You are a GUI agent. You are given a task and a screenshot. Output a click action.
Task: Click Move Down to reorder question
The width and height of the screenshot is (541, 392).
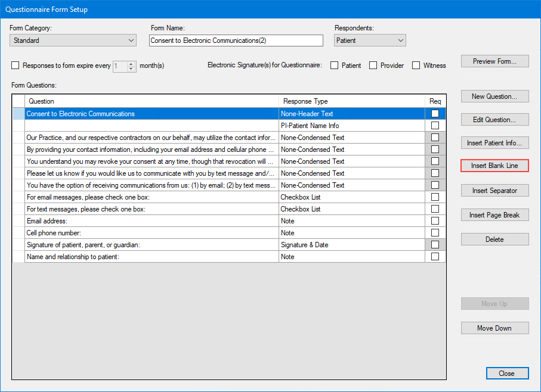click(x=494, y=328)
